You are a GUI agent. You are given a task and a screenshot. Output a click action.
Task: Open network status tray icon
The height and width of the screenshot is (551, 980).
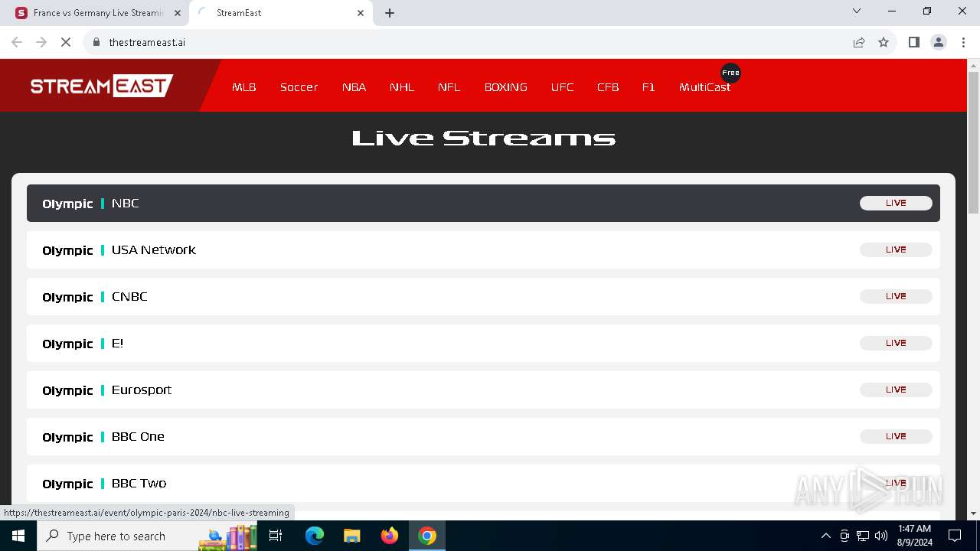pos(863,536)
